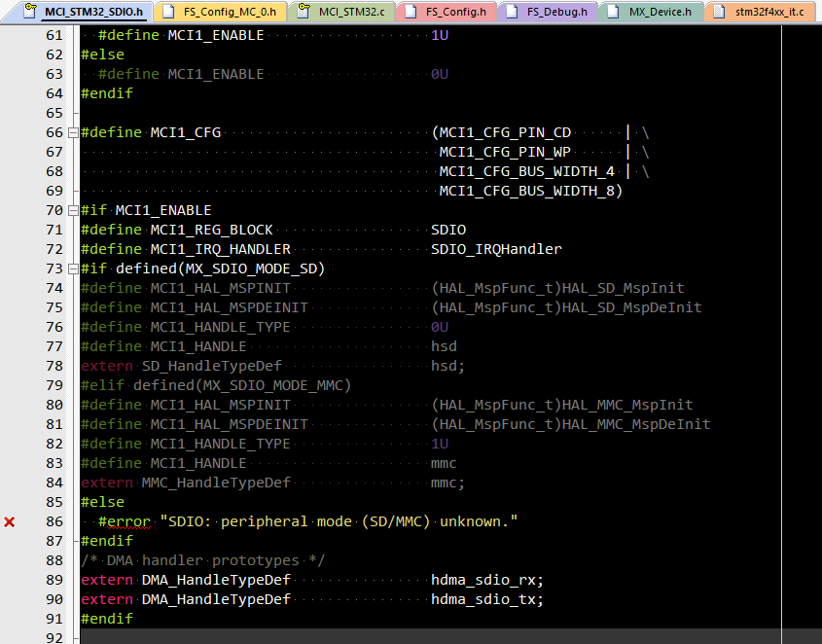
Task: Click MCI1_CFG_PIN_CD in the macro
Action: (506, 132)
